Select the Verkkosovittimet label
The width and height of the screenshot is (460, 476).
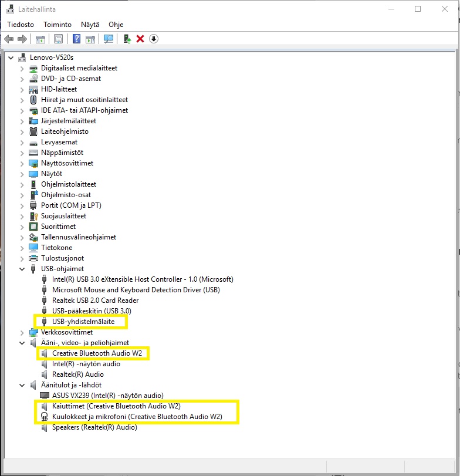pyautogui.click(x=67, y=332)
